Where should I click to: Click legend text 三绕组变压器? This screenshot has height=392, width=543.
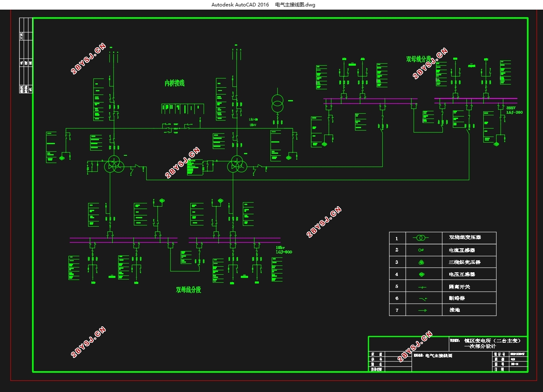coord(464,262)
